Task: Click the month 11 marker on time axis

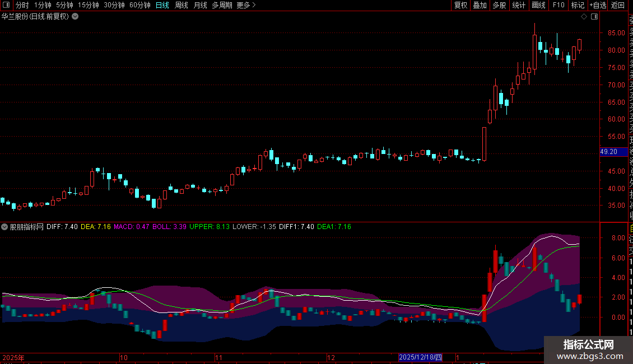Action: point(219,357)
